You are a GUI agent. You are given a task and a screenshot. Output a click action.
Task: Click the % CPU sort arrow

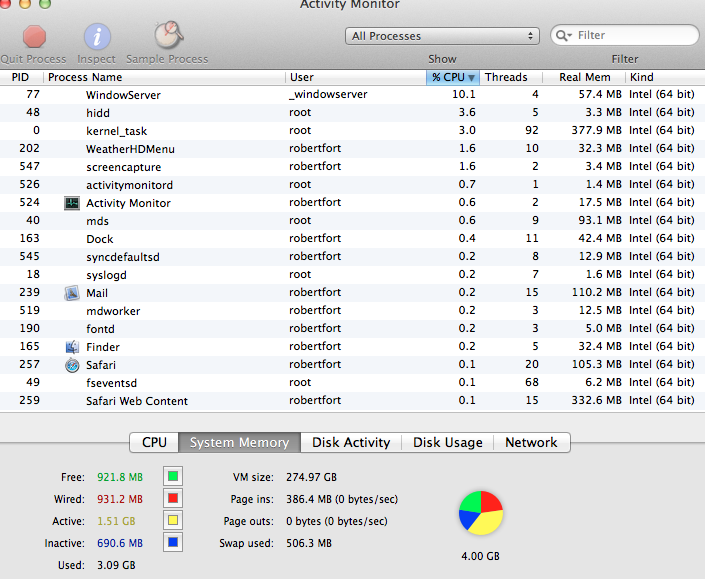click(x=471, y=78)
